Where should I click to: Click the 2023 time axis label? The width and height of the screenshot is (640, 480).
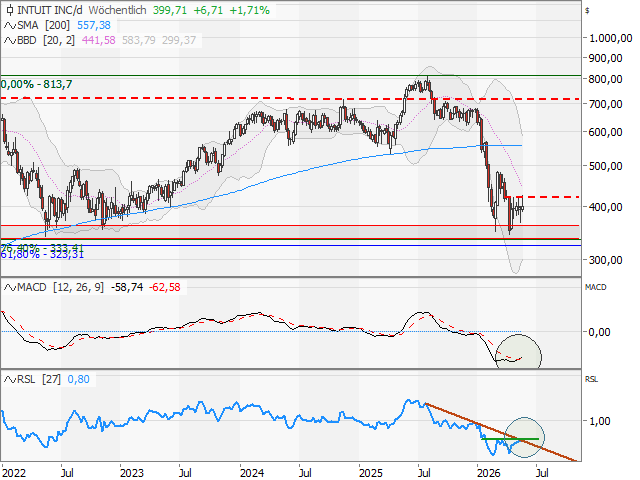point(132,473)
